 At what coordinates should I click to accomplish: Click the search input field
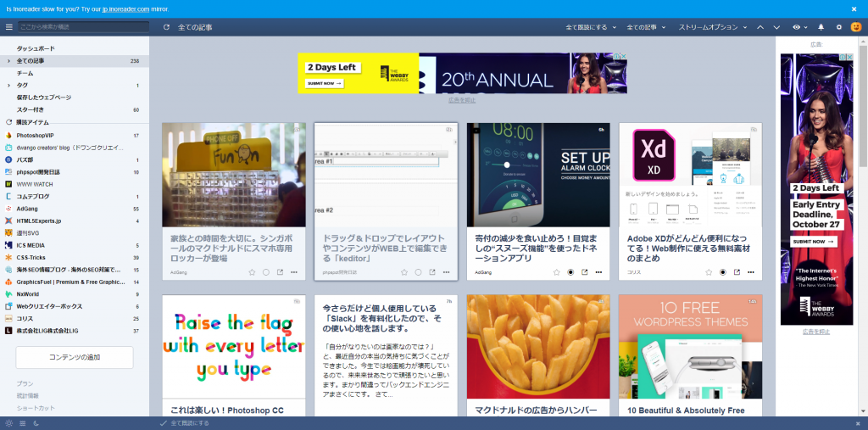point(83,26)
